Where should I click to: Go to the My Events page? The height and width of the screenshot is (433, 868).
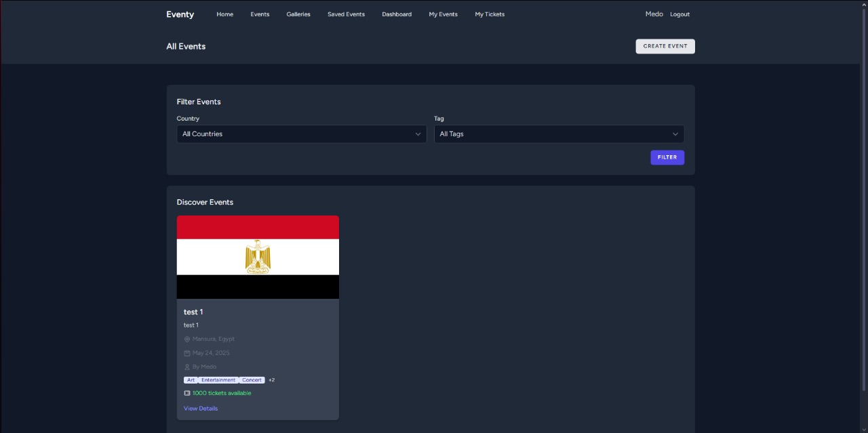[x=443, y=14]
